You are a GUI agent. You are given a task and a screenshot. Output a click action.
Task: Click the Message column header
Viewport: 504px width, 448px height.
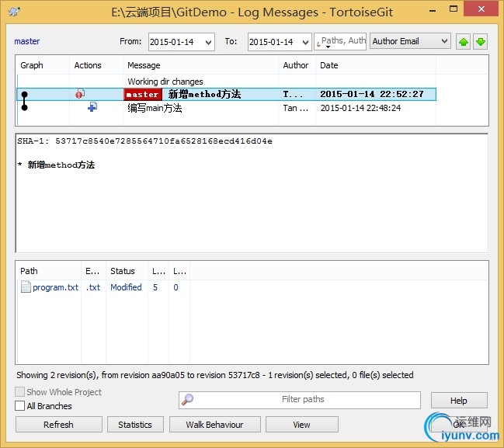200,65
